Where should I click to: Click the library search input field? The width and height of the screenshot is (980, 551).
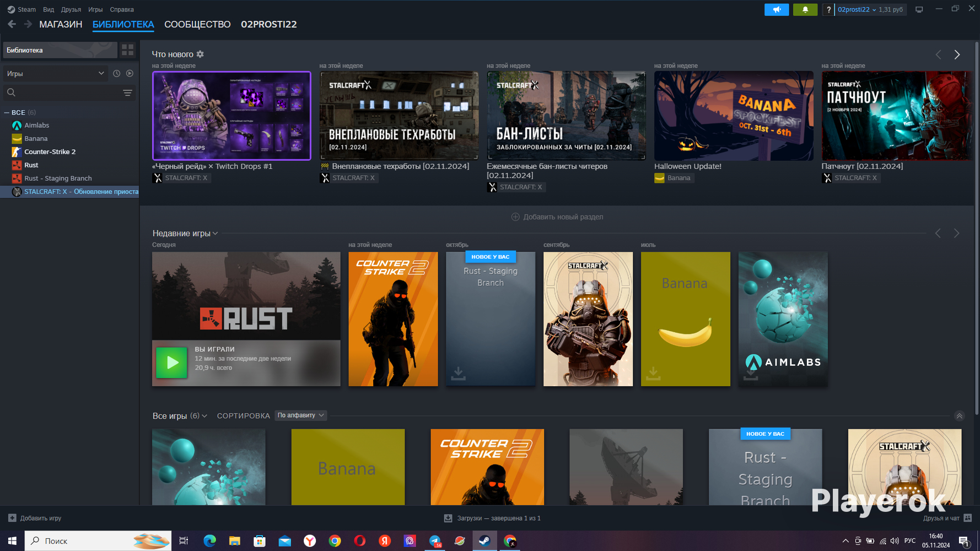click(69, 93)
